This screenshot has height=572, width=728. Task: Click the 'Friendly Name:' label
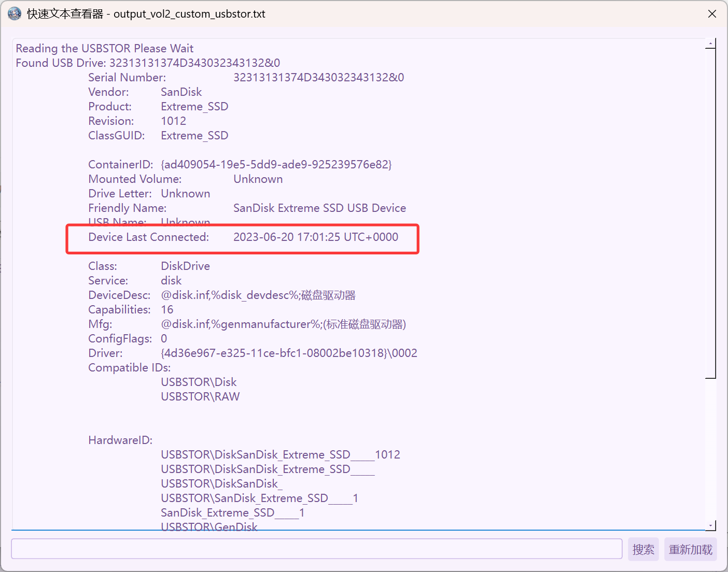coord(128,208)
